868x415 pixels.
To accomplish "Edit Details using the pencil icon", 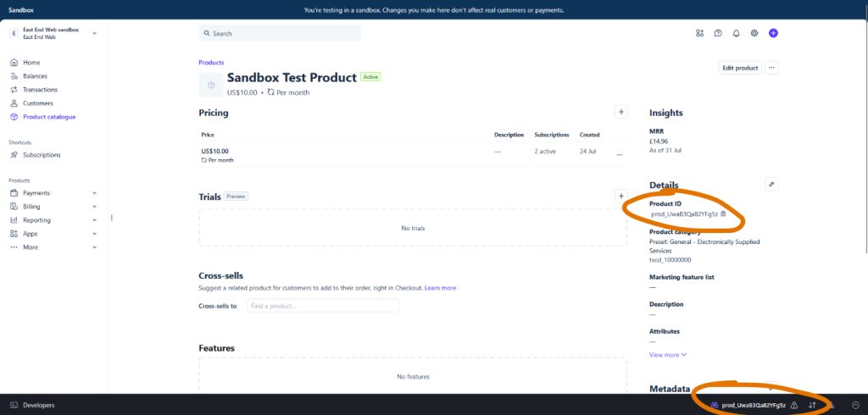I will (x=771, y=185).
